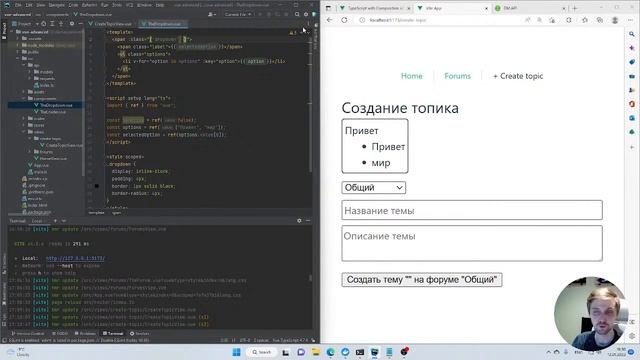Switch to the third browser tab with the green icon

[x=529, y=8]
